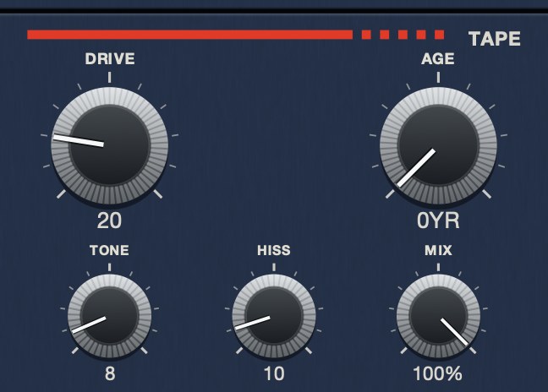Select the Mix value 100%
This screenshot has width=548, height=392.
438,374
